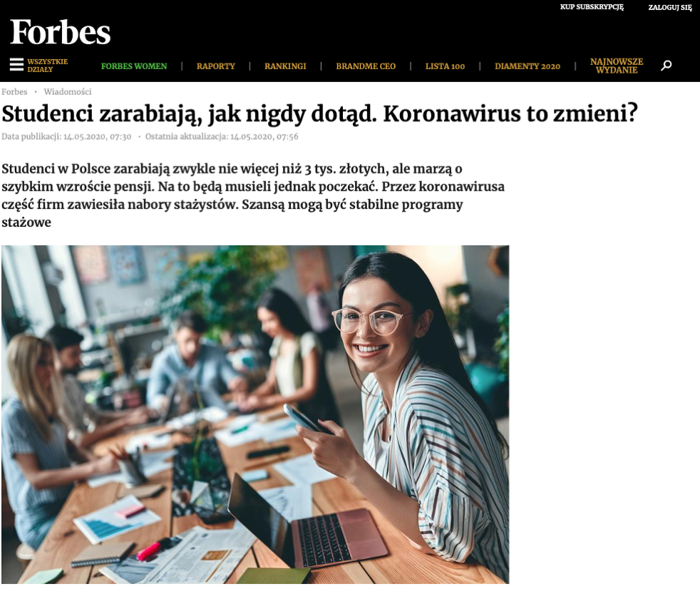Open Forbes Women section
700x594 pixels.
click(134, 66)
